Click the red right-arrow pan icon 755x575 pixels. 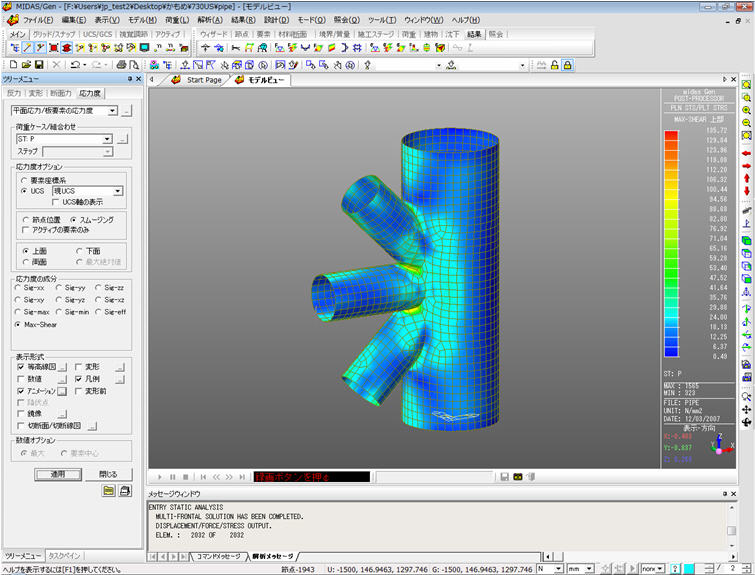coord(746,166)
